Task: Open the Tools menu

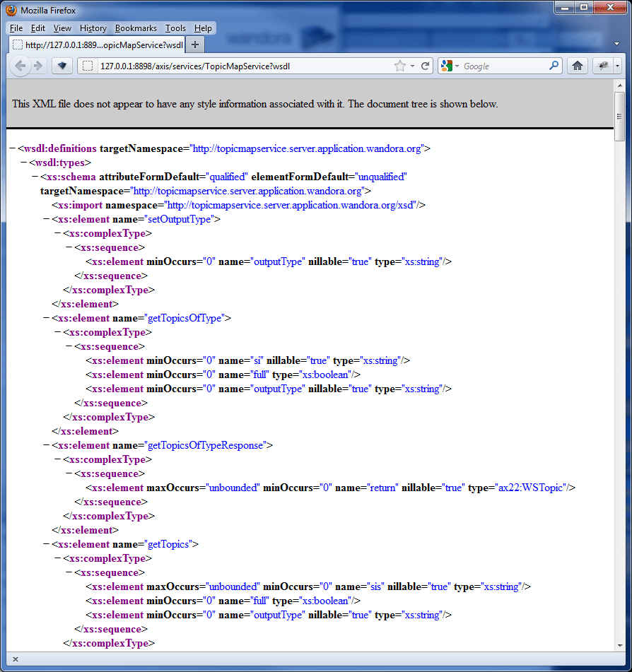Action: (x=175, y=28)
